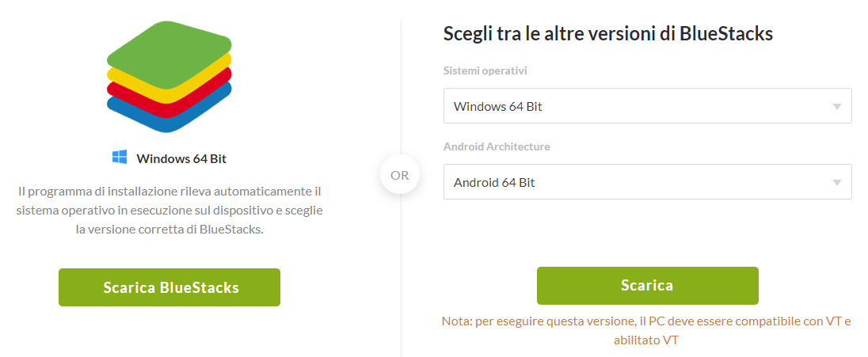Click the Sistemi operativi field label
The image size is (868, 357).
point(485,71)
